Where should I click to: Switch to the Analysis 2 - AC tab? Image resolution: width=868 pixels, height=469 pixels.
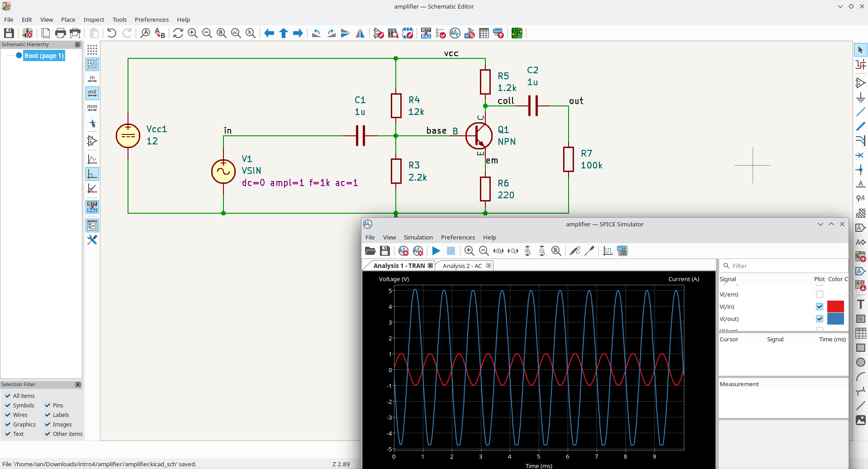(462, 266)
